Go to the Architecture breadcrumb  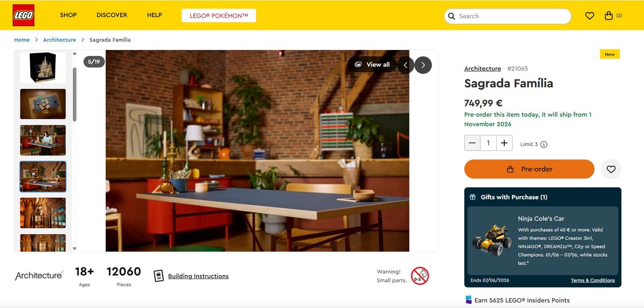point(60,40)
